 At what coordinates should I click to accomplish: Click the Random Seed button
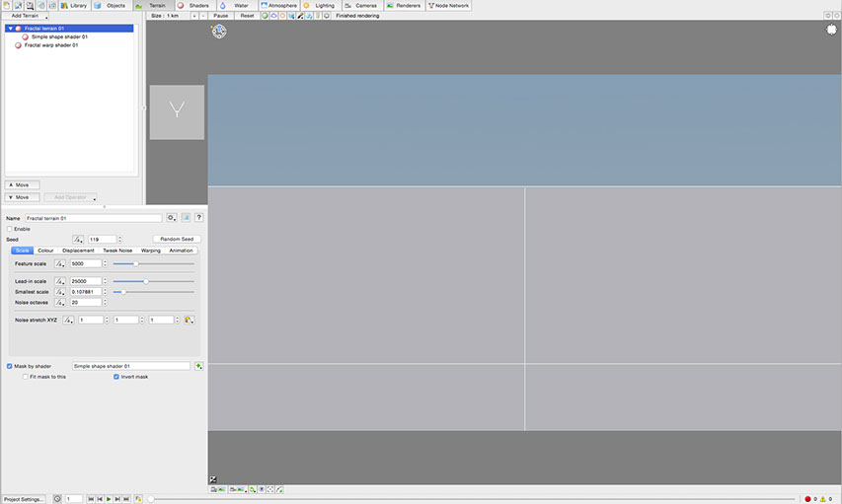coord(177,239)
